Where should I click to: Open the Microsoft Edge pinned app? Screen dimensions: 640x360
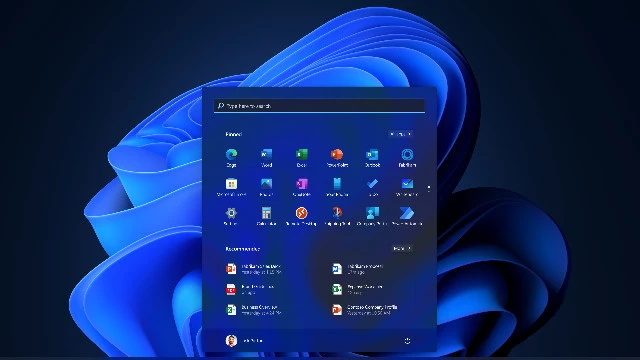pos(231,158)
